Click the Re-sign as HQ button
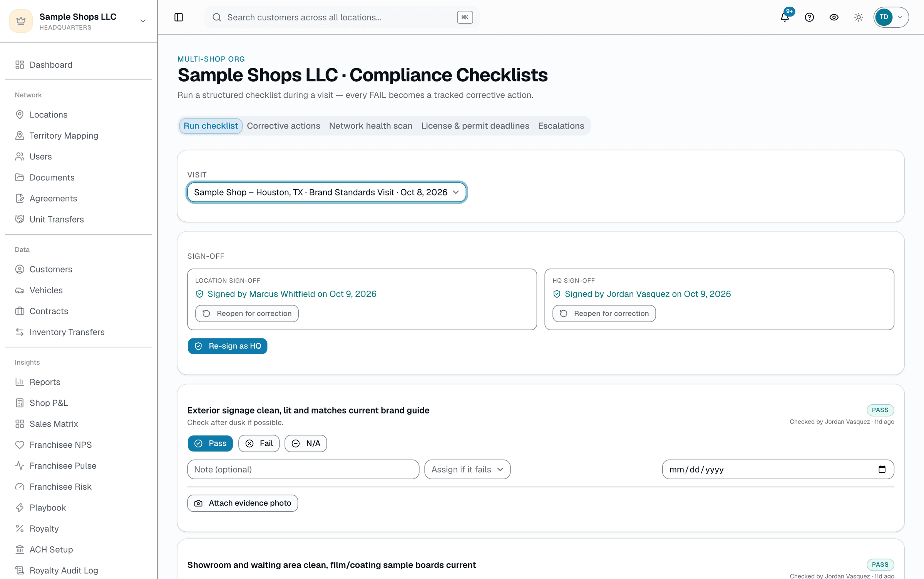Screen dimensions: 924x579 (x=228, y=346)
